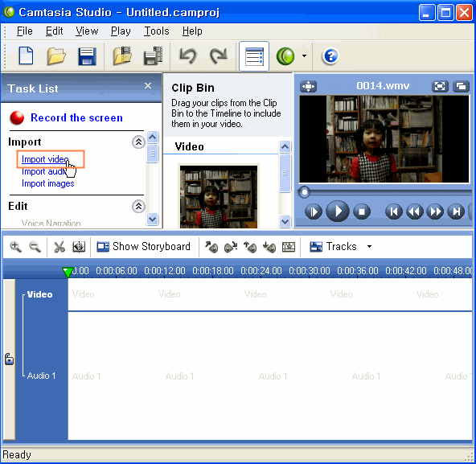This screenshot has height=464, width=476.
Task: Zoom in on the timeline
Action: [15, 247]
